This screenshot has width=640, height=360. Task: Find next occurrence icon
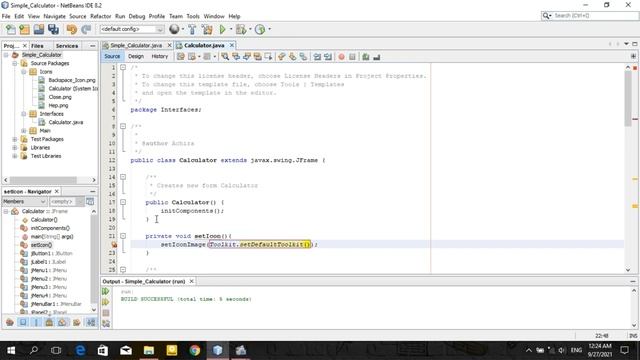pyautogui.click(x=247, y=57)
